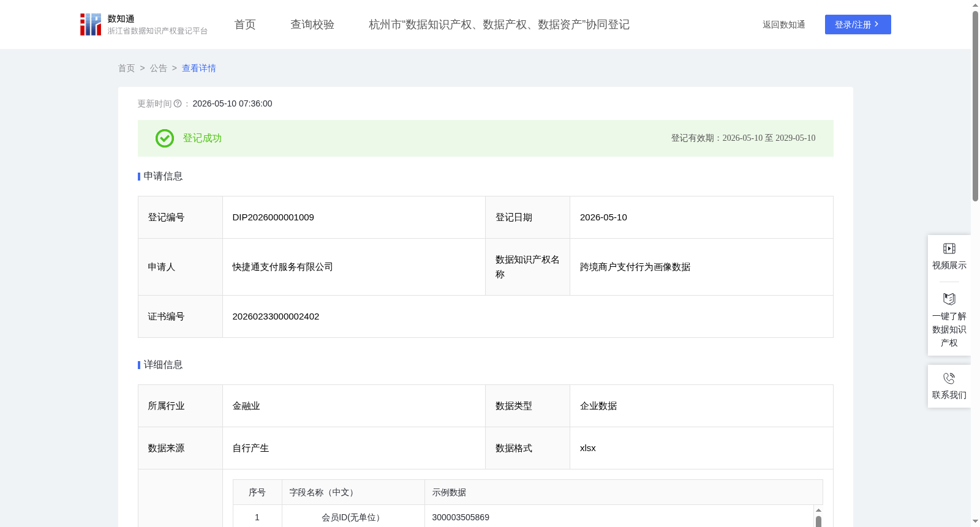The width and height of the screenshot is (980, 527).
Task: Select the 自行产生 data source value
Action: coord(251,448)
